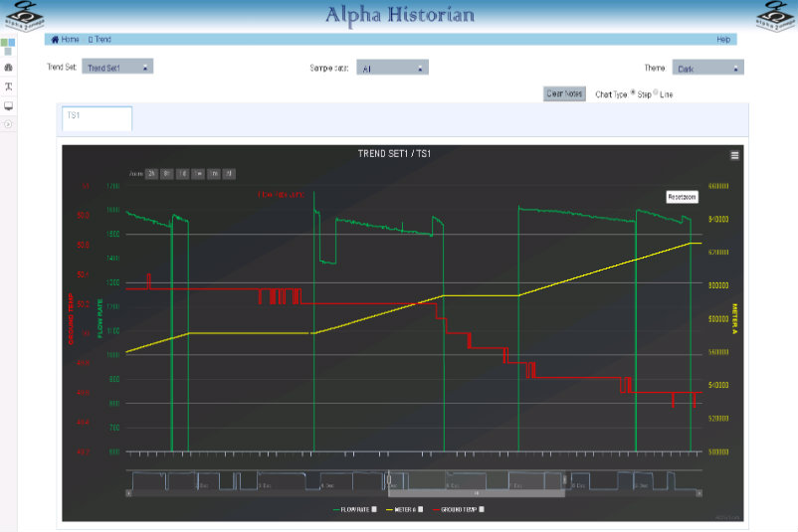This screenshot has width=798, height=532.
Task: Click the colored squares sidebar icon
Action: click(8, 46)
